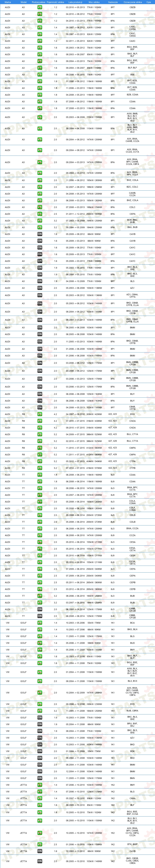The height and width of the screenshot is (868, 155).
Task: Click the 90kW / 122KM power cell
Action: tap(94, 798)
